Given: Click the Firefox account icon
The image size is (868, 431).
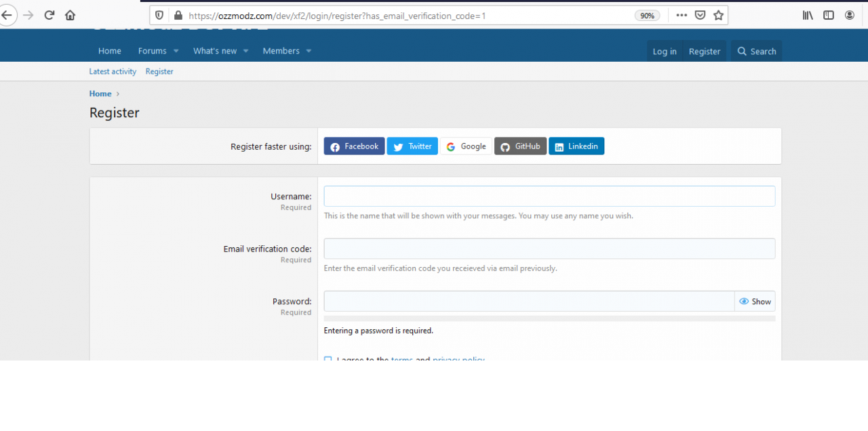Looking at the screenshot, I should 850,15.
